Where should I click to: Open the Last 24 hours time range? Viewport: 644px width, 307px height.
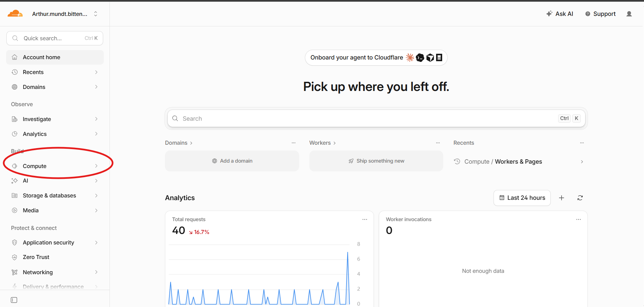522,198
